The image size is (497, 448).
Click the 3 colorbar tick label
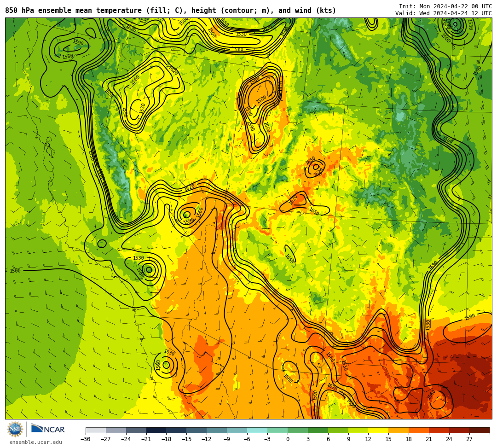coord(308,439)
